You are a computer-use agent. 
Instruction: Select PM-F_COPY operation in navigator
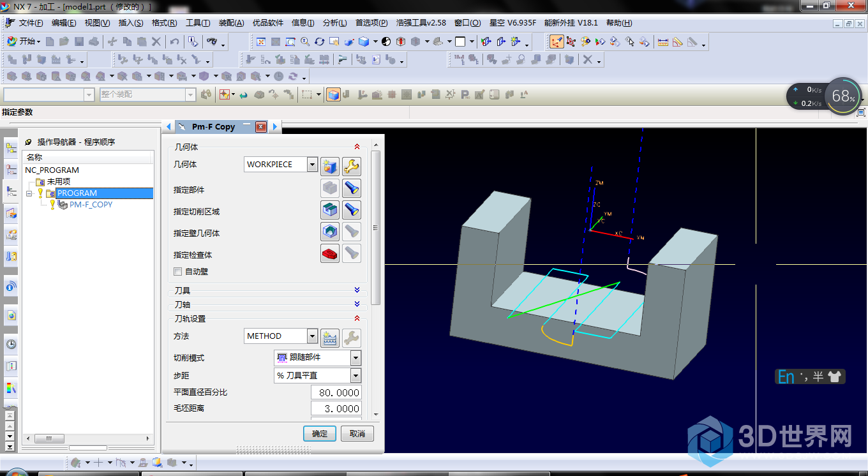click(x=91, y=205)
